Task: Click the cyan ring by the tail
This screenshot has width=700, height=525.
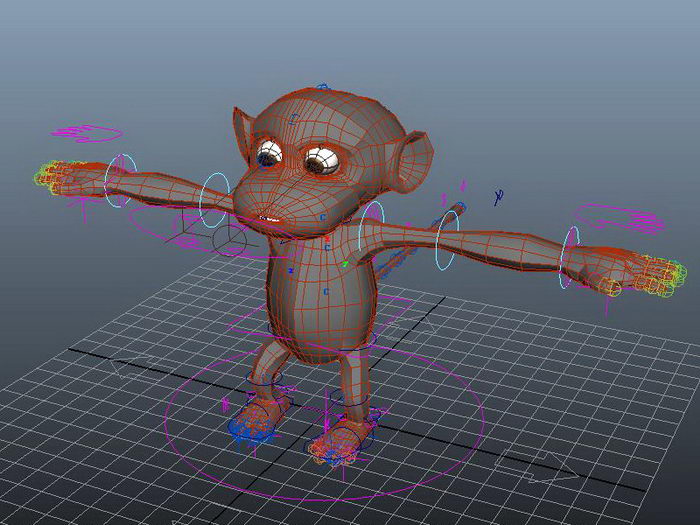Action: tap(447, 241)
